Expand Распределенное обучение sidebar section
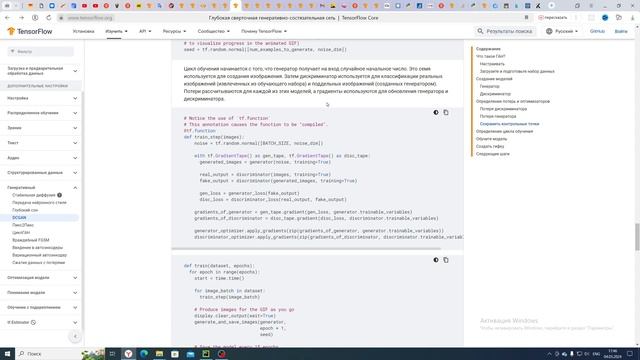 (x=41, y=113)
